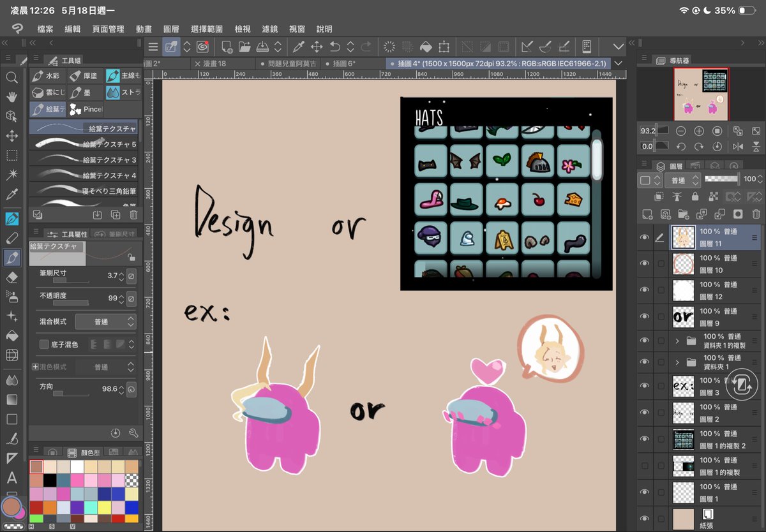Click Undo arrow in command bar

[x=335, y=47]
